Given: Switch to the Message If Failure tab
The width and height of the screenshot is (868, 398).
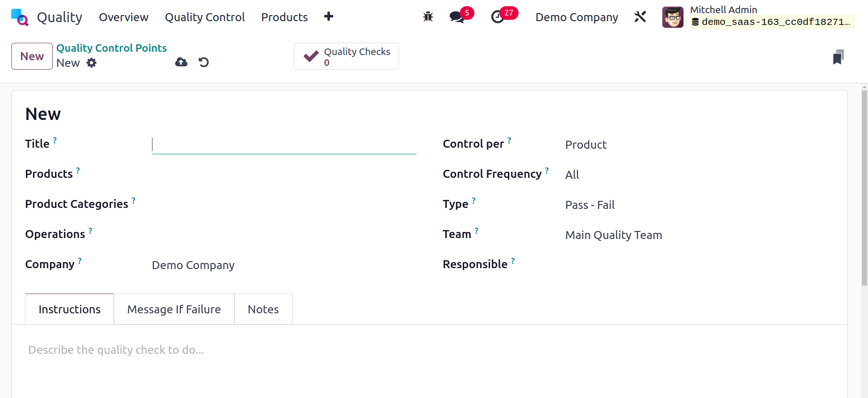Looking at the screenshot, I should click(x=174, y=309).
